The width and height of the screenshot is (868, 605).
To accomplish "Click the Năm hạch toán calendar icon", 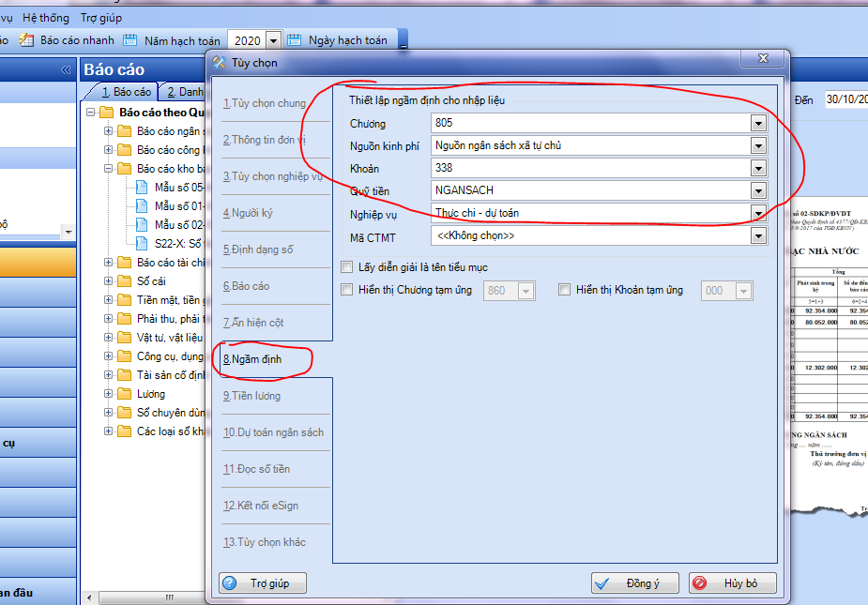I will [129, 39].
